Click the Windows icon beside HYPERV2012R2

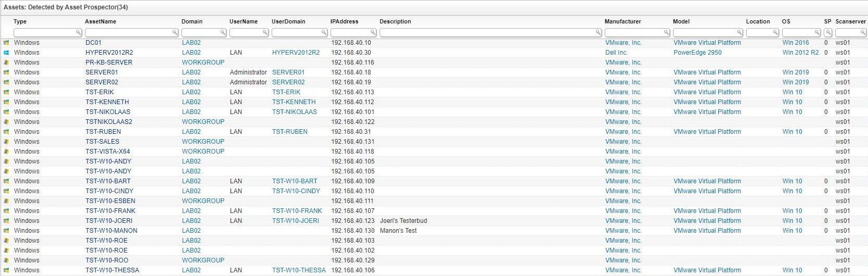coord(6,53)
